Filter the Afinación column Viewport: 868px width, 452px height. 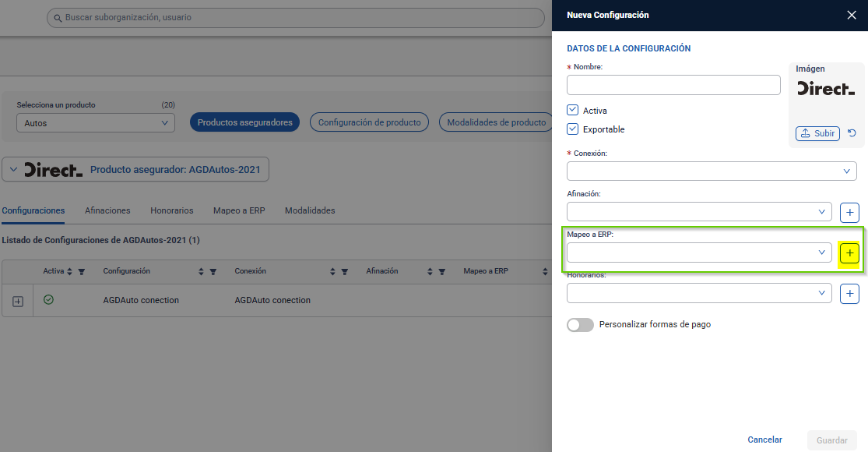[441, 272]
